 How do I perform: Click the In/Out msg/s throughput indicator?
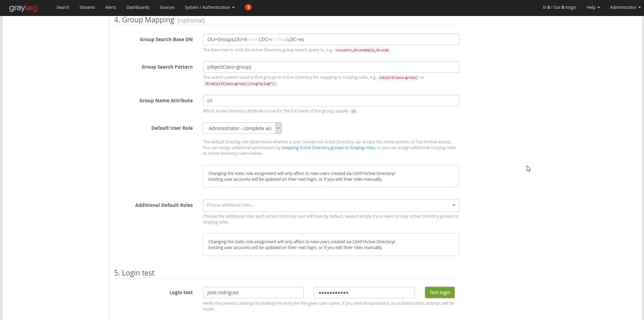pos(559,7)
